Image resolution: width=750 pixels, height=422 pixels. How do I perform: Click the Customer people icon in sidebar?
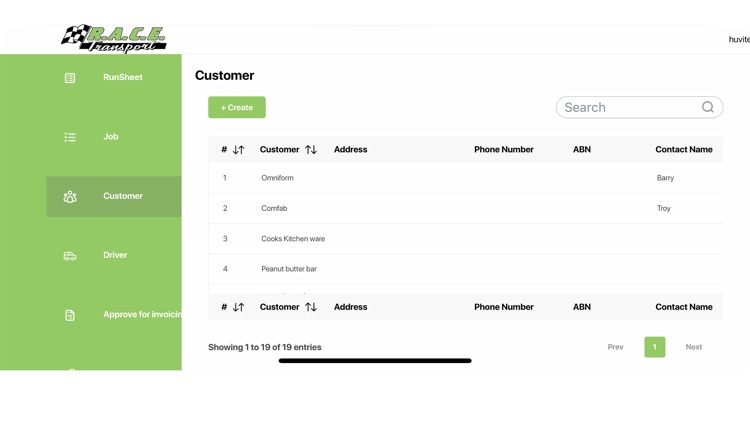[x=70, y=197]
